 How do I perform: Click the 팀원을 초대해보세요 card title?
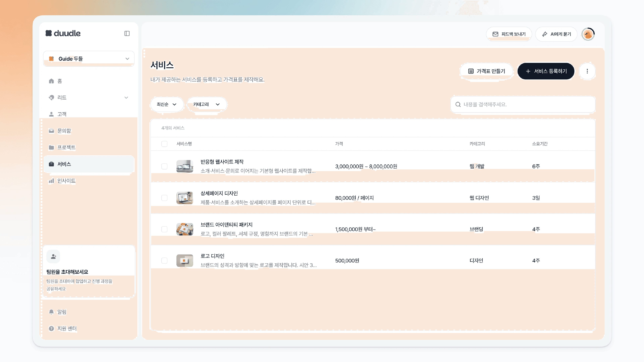point(67,272)
